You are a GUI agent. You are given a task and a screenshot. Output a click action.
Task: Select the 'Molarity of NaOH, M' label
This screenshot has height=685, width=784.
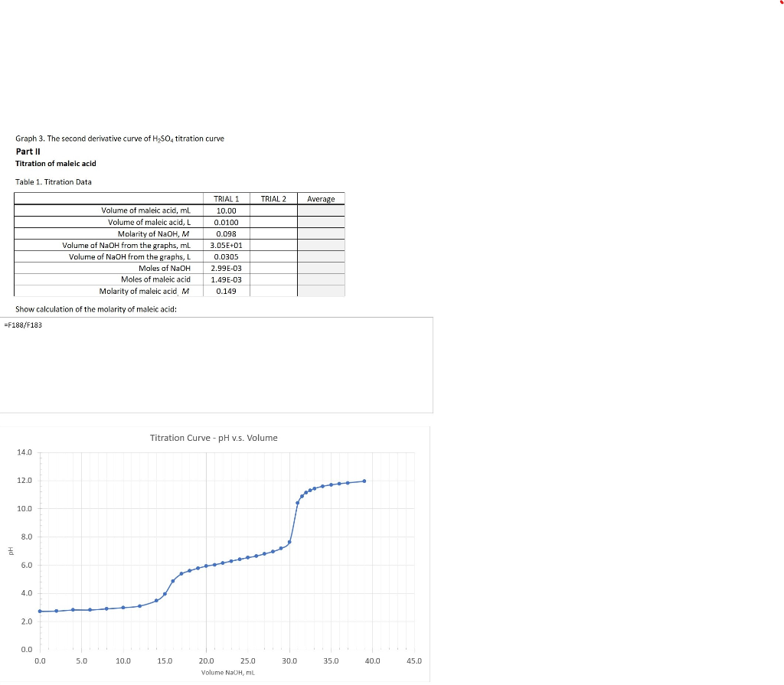click(153, 234)
